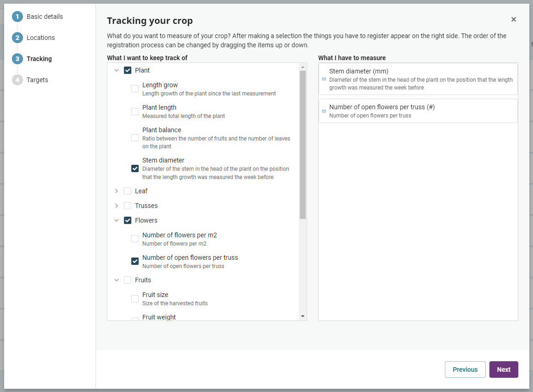Close the Tracking your crop dialog
533x392 pixels.
click(x=513, y=19)
